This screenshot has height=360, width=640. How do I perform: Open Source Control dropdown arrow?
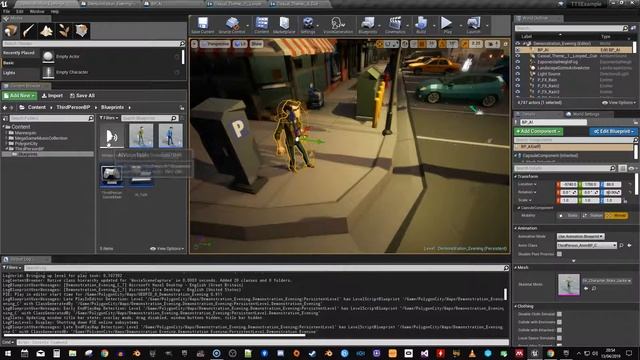point(247,26)
